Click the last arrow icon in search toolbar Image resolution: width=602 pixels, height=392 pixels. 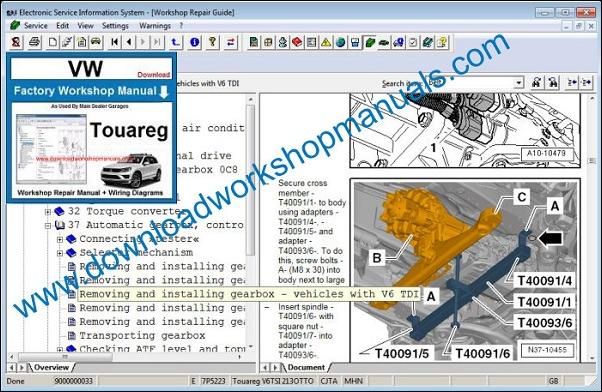tap(587, 82)
